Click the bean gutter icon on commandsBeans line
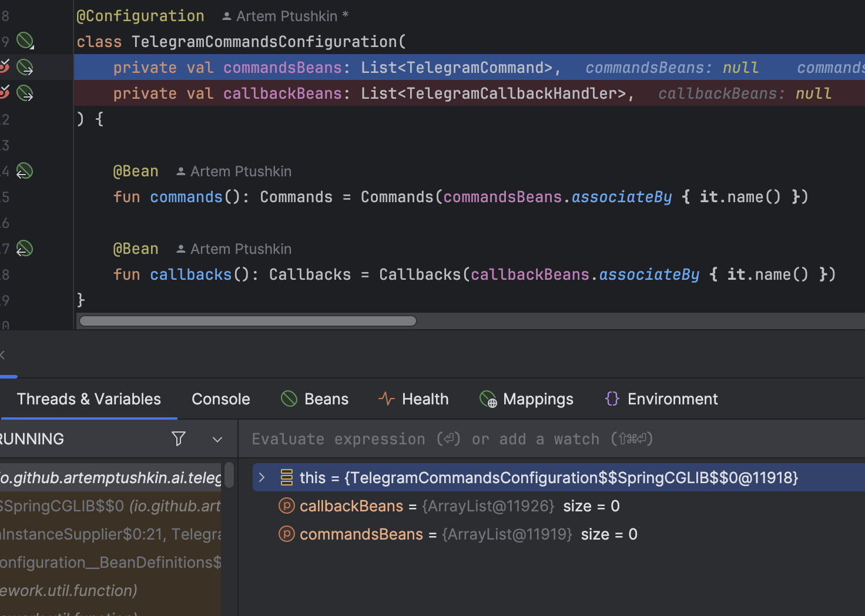This screenshot has height=616, width=865. [25, 68]
